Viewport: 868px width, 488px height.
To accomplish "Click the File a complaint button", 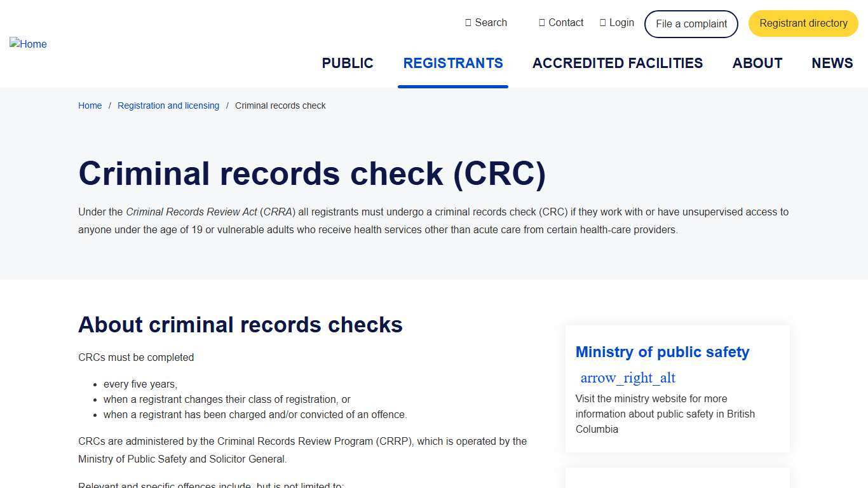I will [x=691, y=24].
